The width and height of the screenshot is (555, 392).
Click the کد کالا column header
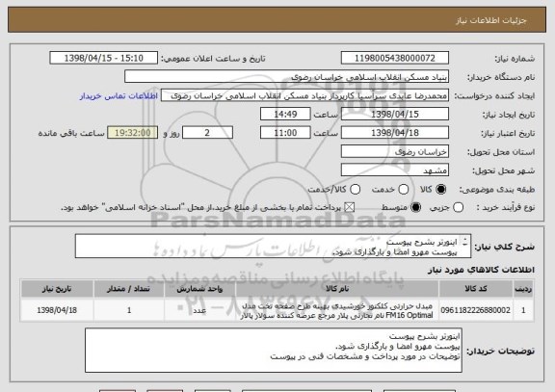(476, 289)
